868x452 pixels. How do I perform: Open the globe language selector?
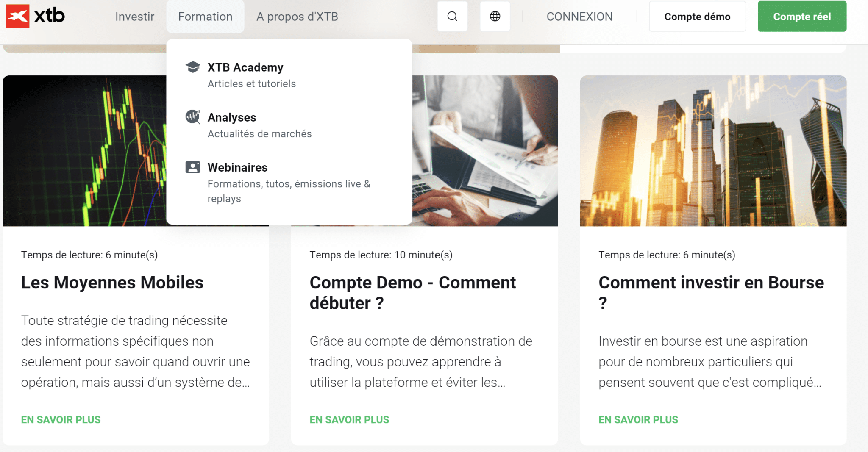(x=495, y=16)
